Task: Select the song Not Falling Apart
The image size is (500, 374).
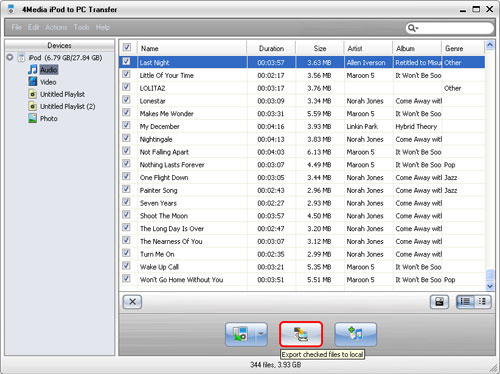Action: pyautogui.click(x=164, y=152)
